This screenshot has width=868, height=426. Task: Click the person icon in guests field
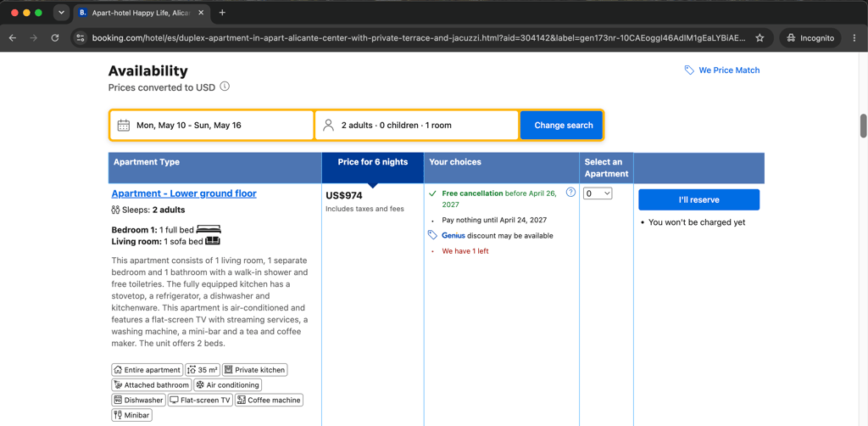(328, 126)
